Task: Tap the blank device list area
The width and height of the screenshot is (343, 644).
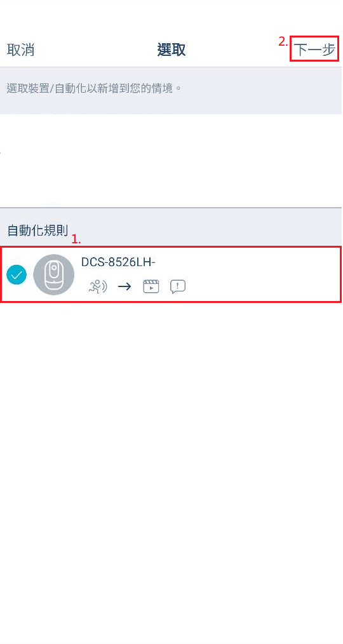Action: pos(171,161)
